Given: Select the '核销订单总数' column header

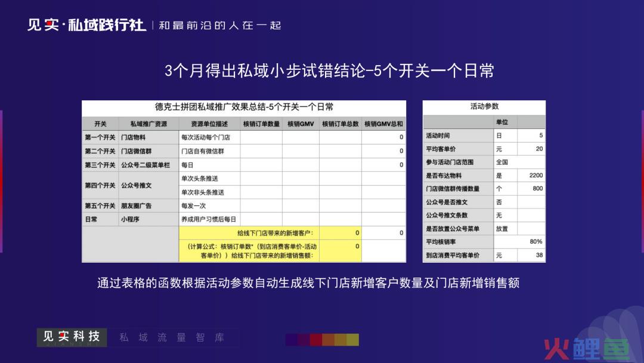Looking at the screenshot, I should 340,124.
